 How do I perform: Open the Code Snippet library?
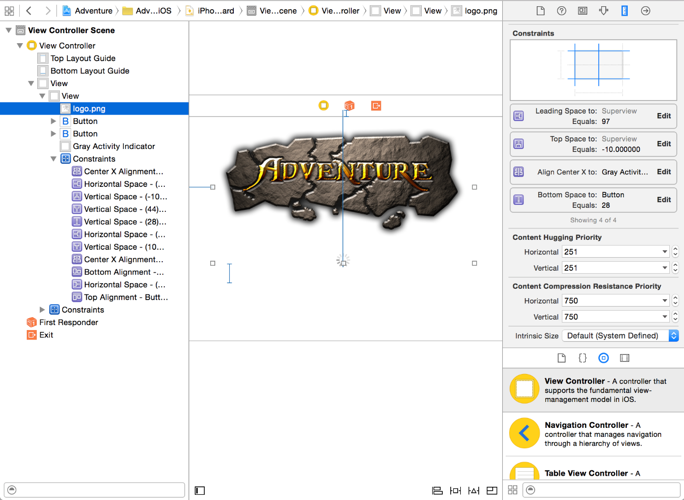click(x=582, y=358)
